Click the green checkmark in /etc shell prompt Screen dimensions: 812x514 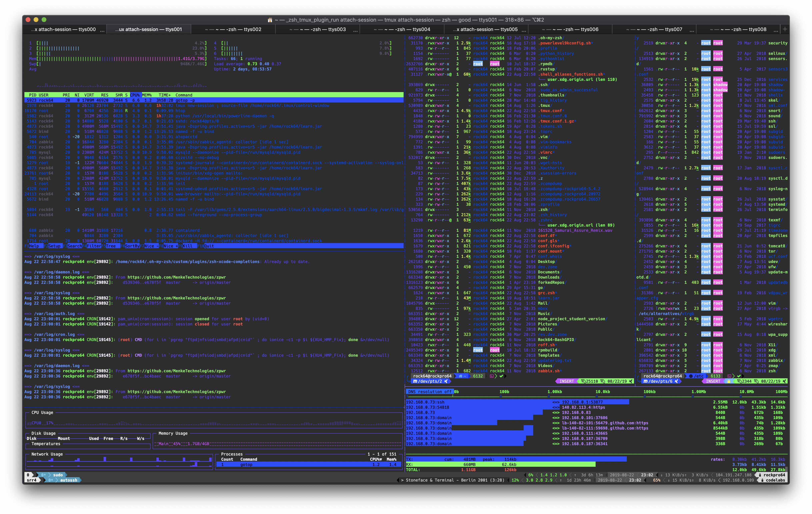pyautogui.click(x=739, y=376)
